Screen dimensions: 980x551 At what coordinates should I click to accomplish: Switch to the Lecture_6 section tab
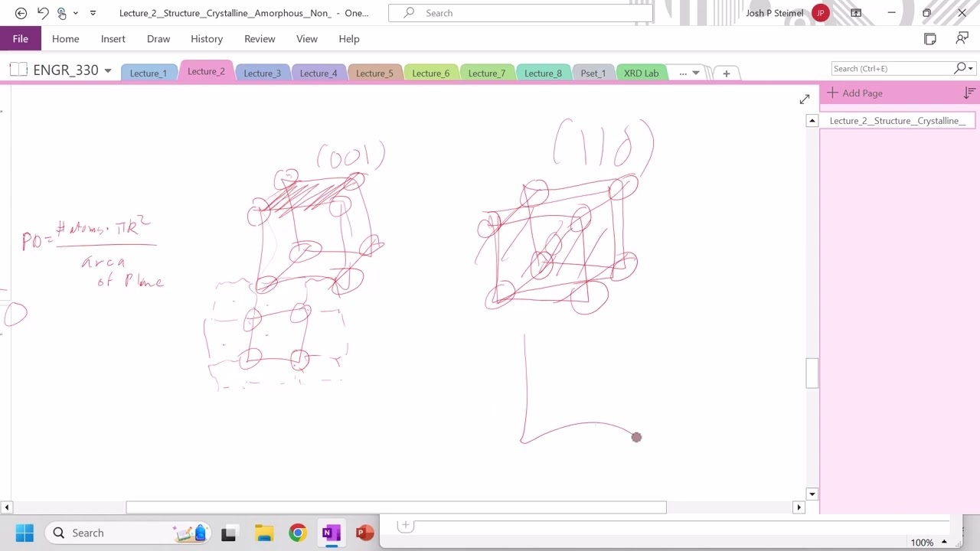[x=431, y=73]
